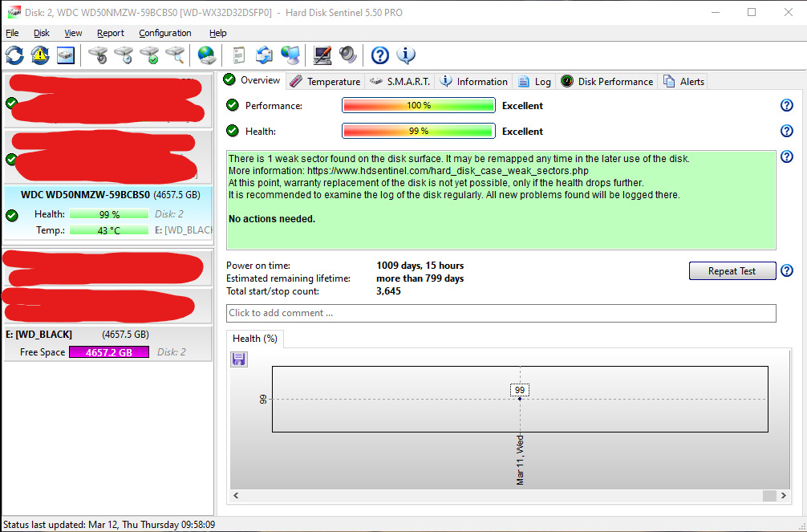Screen dimensions: 807x532
Task: Click the graph scrollbar left arrow
Action: [236, 495]
